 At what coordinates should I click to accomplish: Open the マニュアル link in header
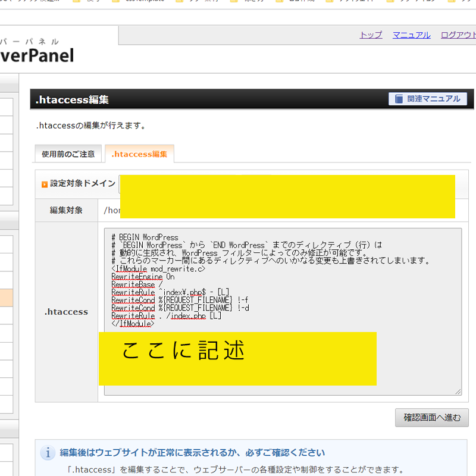411,35
